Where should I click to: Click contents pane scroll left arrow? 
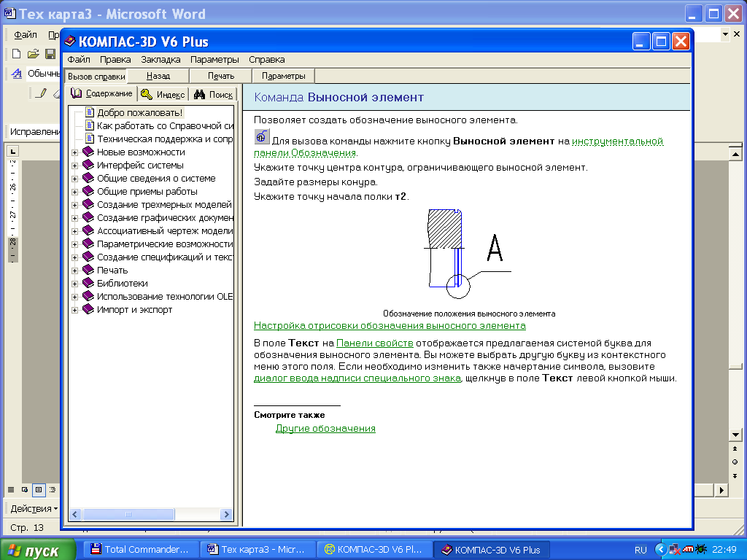click(x=75, y=514)
